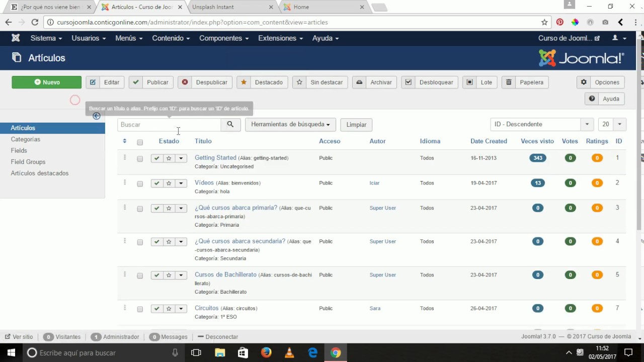Image resolution: width=644 pixels, height=362 pixels.
Task: Open the Joomla logo menu icon
Action: 16,38
